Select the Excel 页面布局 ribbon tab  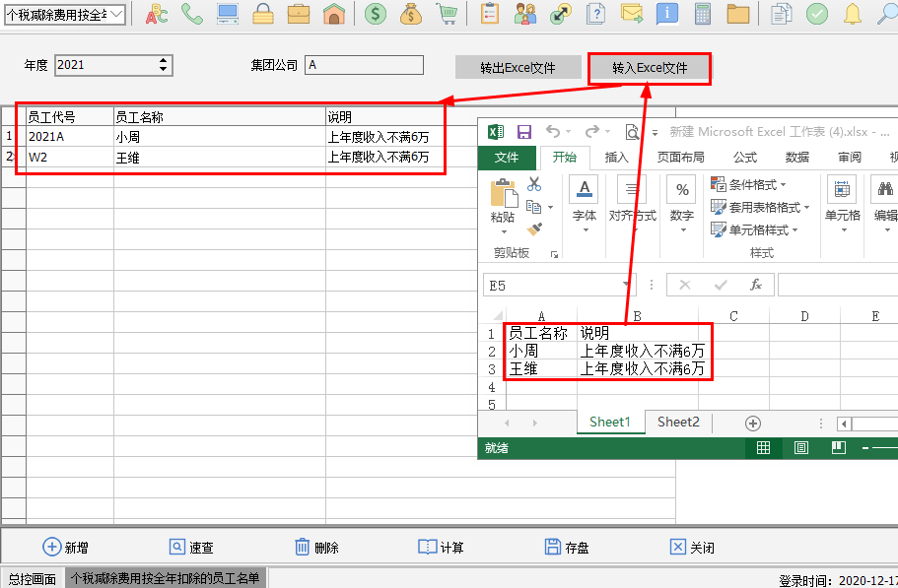point(680,158)
